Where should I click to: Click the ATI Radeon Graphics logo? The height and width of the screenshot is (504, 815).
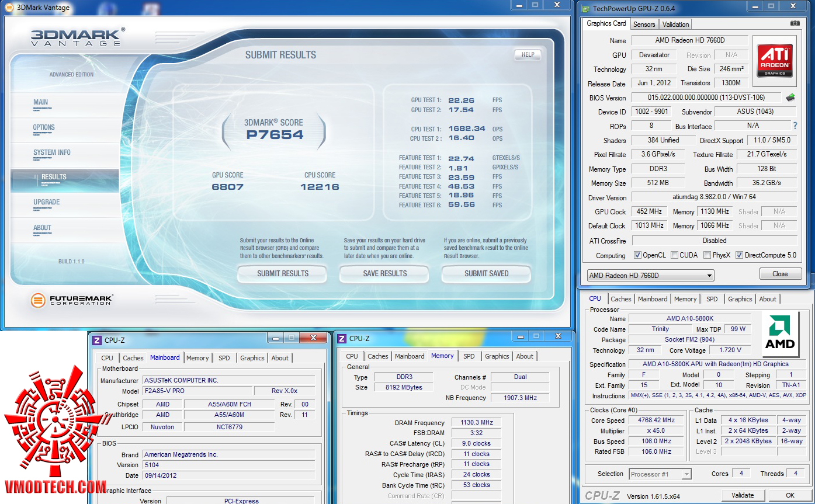(x=775, y=60)
